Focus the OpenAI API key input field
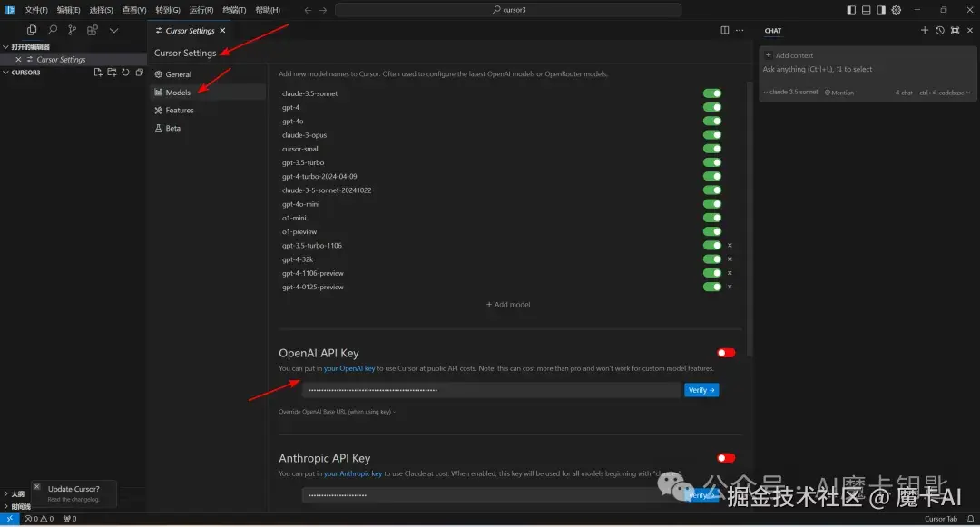The height and width of the screenshot is (527, 980). click(491, 390)
